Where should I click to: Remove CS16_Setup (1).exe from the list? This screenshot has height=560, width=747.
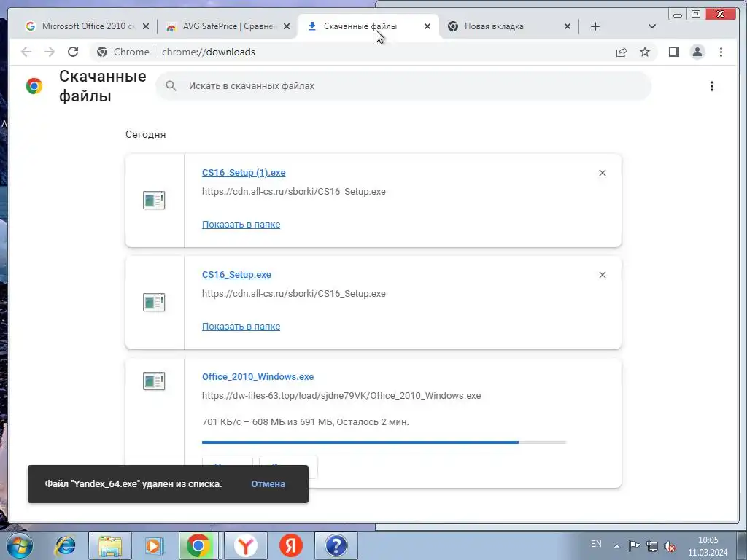602,173
